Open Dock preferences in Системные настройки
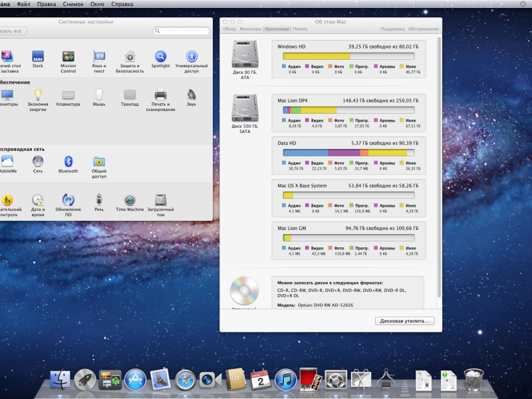The height and width of the screenshot is (399, 532). 38,59
